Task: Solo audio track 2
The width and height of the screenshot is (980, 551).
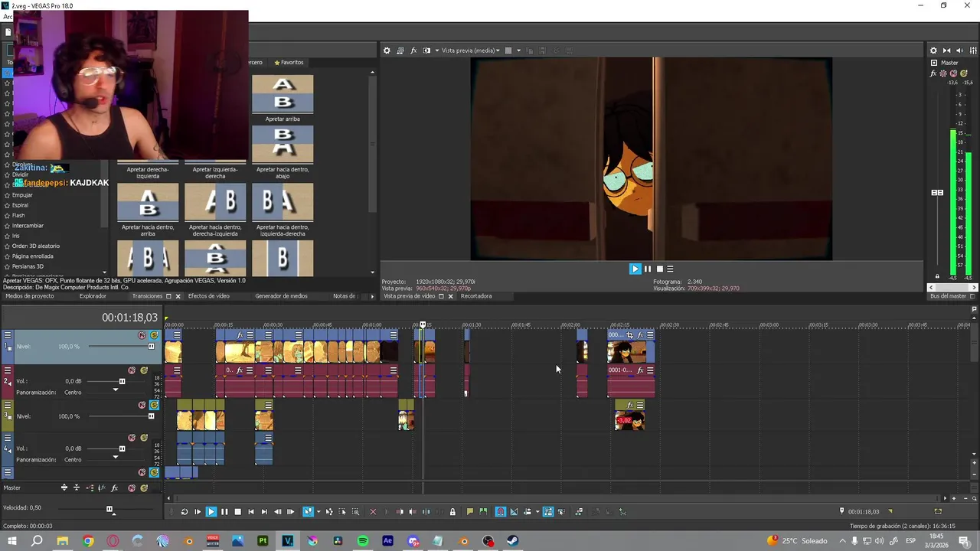Action: pos(143,370)
